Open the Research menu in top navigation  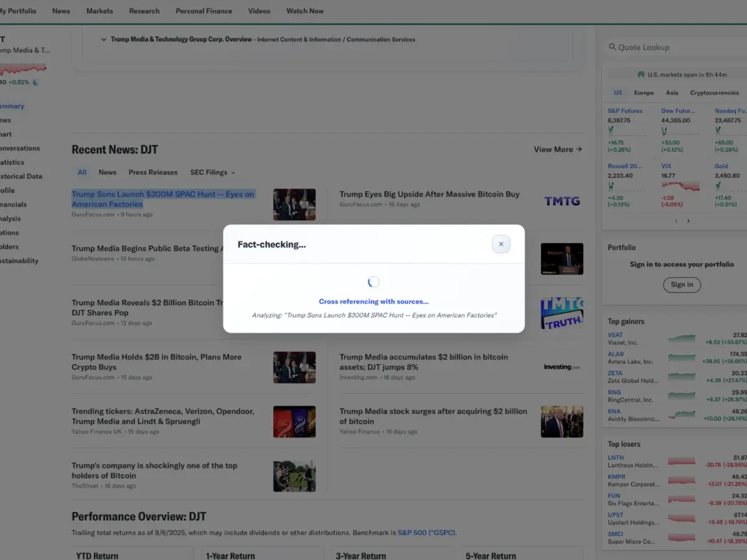coord(144,11)
